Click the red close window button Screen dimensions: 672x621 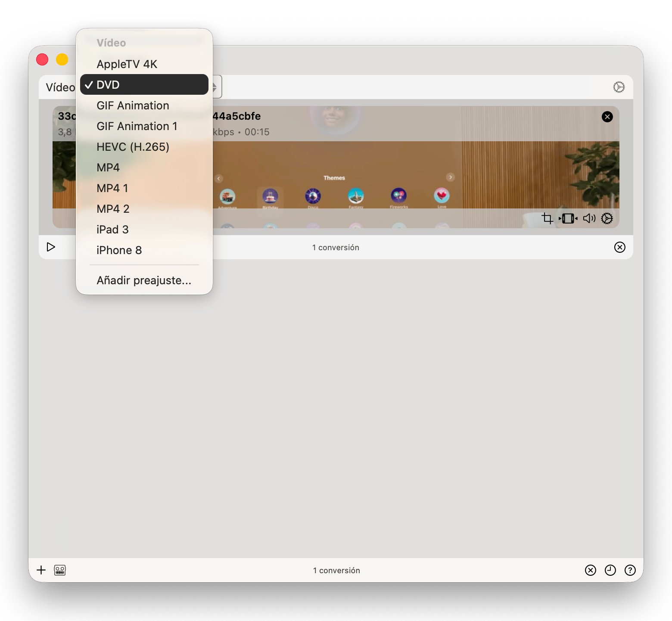tap(42, 59)
